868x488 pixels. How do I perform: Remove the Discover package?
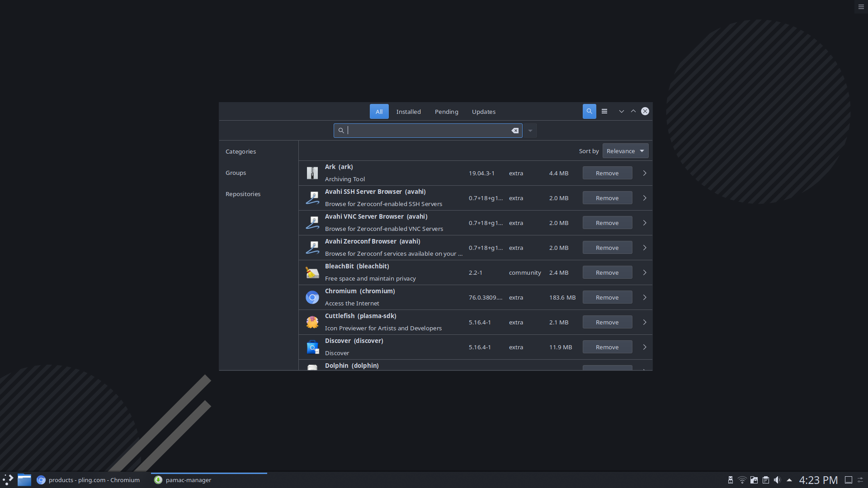tap(607, 347)
